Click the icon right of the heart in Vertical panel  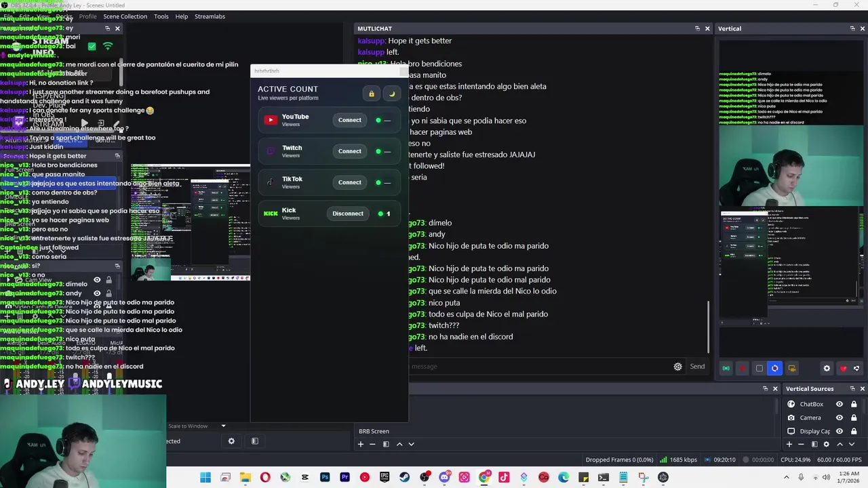coord(856,368)
